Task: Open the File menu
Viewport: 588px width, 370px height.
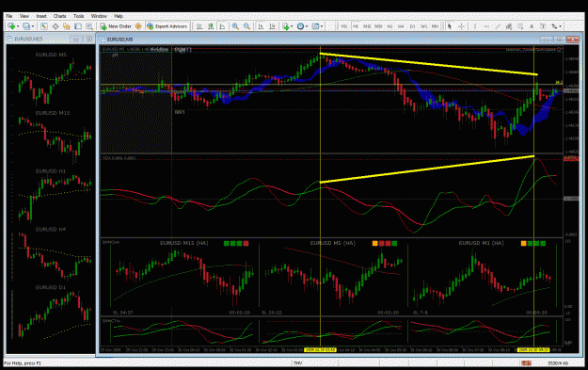Action: pos(9,16)
